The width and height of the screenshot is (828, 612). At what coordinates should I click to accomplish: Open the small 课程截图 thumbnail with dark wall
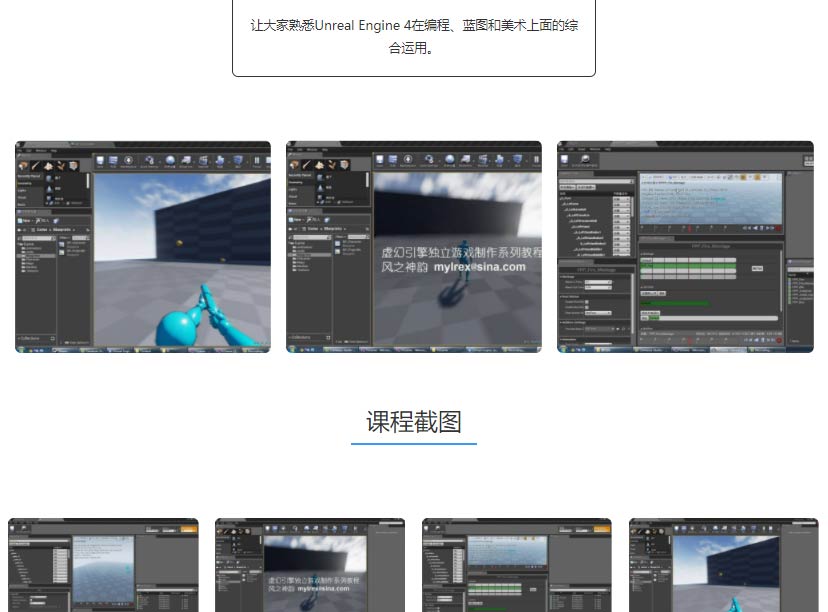tap(723, 565)
